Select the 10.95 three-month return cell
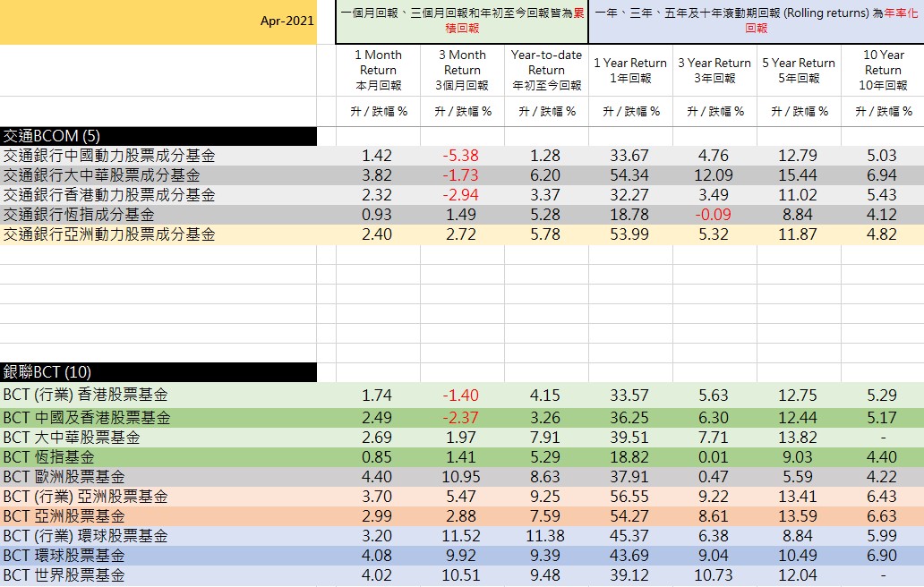924x587 pixels. tap(461, 477)
